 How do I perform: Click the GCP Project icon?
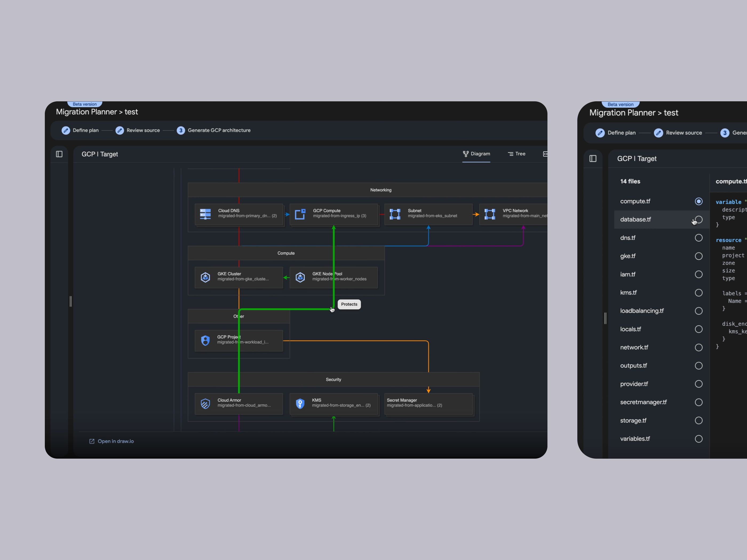[205, 340]
